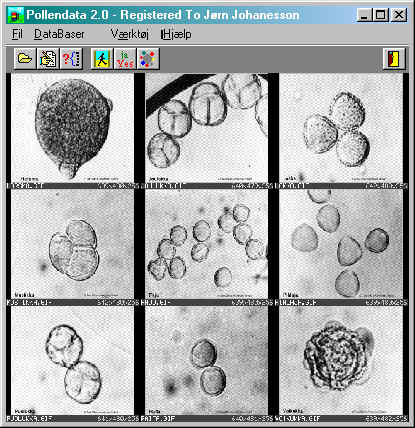
Task: Open the Værktøj menu
Action: (130, 34)
